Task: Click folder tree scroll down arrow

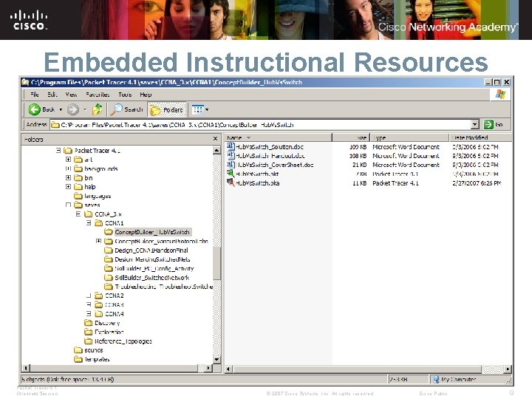Action: tap(216, 359)
